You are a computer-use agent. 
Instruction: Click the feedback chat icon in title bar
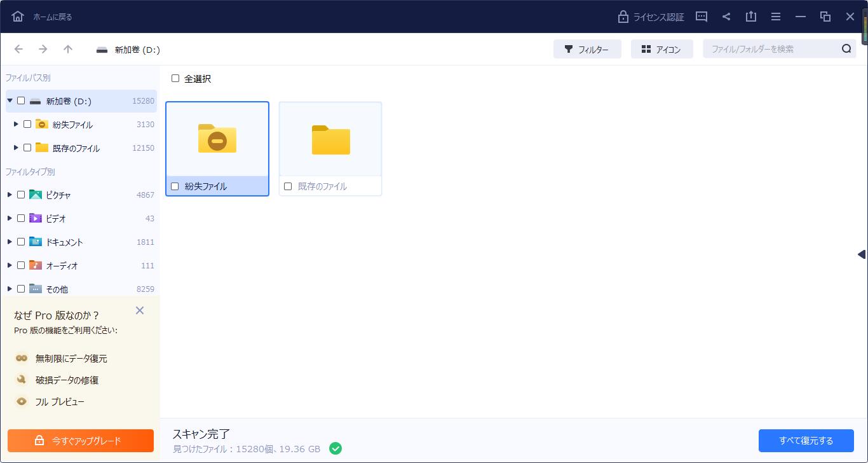[x=701, y=17]
